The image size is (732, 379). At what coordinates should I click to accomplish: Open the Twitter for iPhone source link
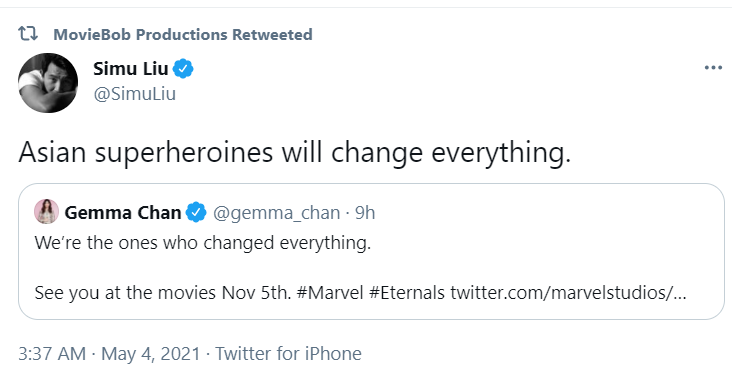pyautogui.click(x=288, y=353)
